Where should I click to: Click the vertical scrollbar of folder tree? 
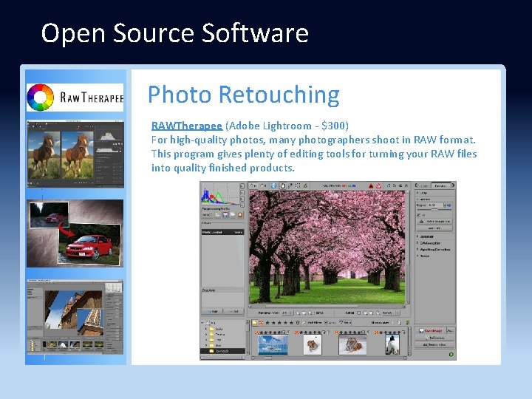(x=248, y=337)
